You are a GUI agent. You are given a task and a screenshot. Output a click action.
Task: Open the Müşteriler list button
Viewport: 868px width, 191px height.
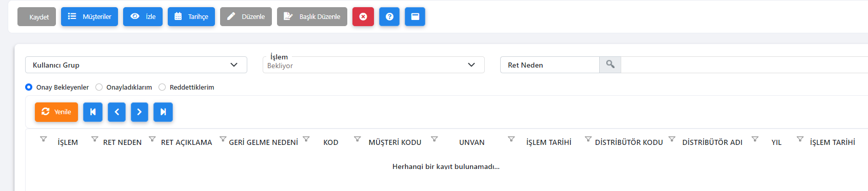[89, 16]
